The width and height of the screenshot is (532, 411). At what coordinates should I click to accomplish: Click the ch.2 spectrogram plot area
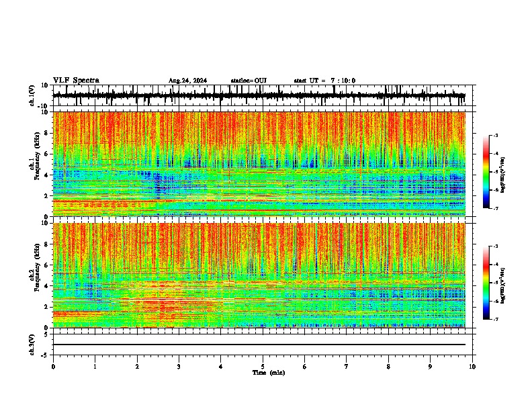259,275
